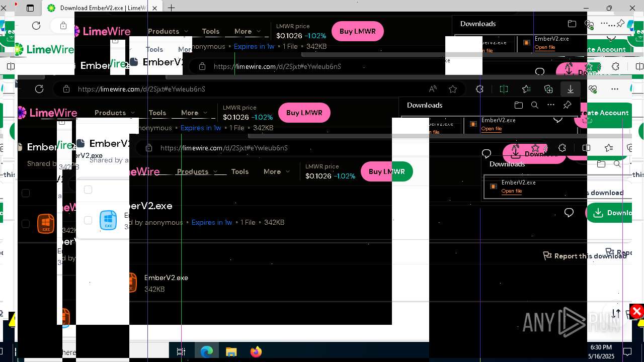This screenshot has height=362, width=644.
Task: Expand Products dropdown in middle LimeWire header
Action: tap(115, 113)
